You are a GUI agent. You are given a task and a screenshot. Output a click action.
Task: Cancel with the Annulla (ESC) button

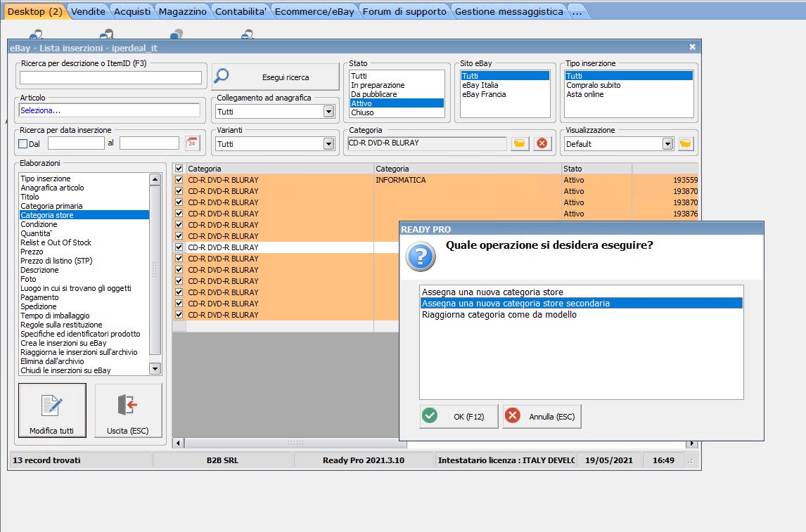[x=542, y=416]
